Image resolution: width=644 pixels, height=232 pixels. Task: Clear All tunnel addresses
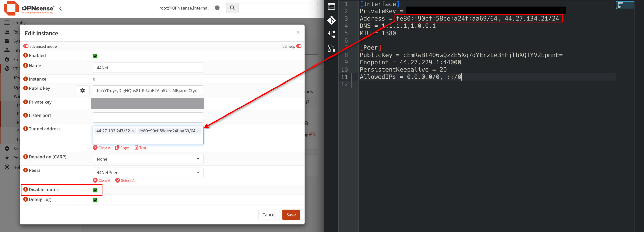[x=103, y=148]
